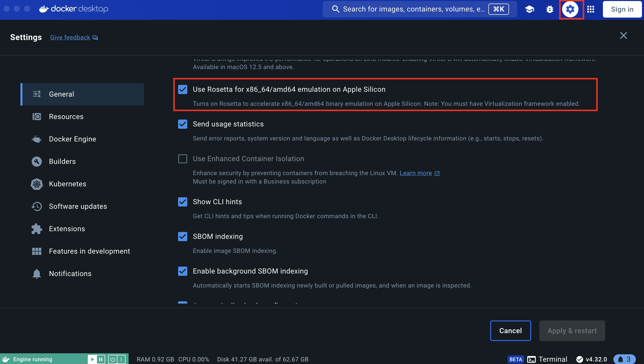Open the Learn more link

[416, 173]
